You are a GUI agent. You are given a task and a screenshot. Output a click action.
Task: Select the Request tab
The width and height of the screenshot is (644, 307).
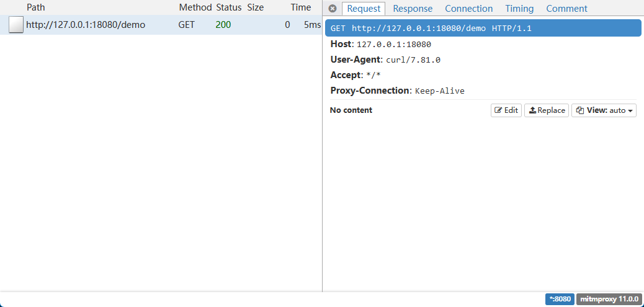(x=363, y=9)
